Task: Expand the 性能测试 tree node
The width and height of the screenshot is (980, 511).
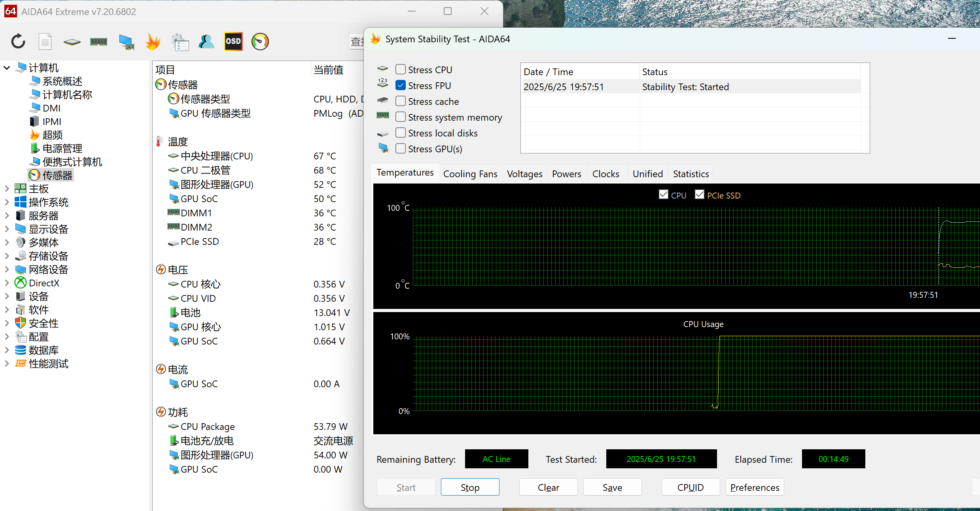Action: [x=7, y=363]
